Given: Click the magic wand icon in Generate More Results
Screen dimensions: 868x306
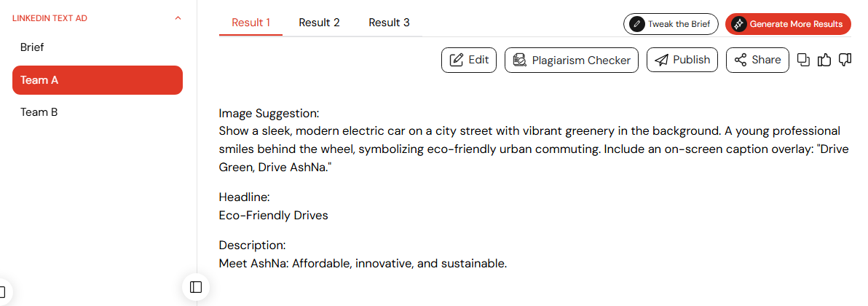Looking at the screenshot, I should coord(738,24).
